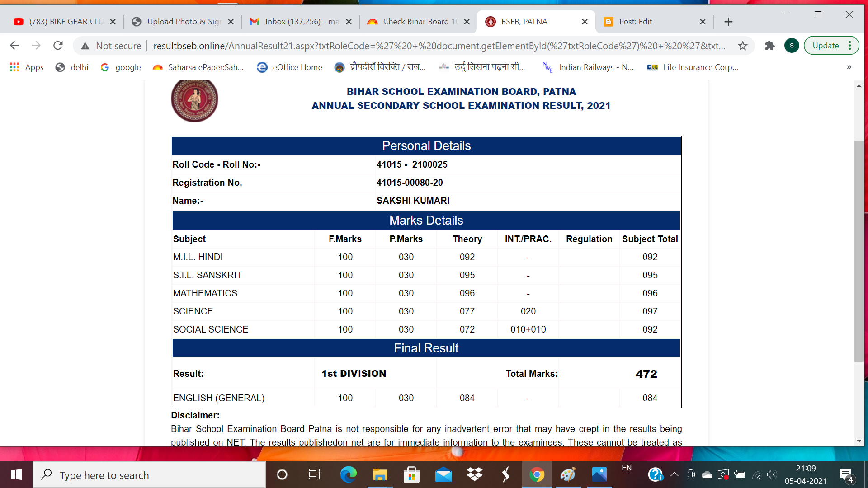868x488 pixels.
Task: Click the page vertical scrollbar thumb
Action: [859, 251]
